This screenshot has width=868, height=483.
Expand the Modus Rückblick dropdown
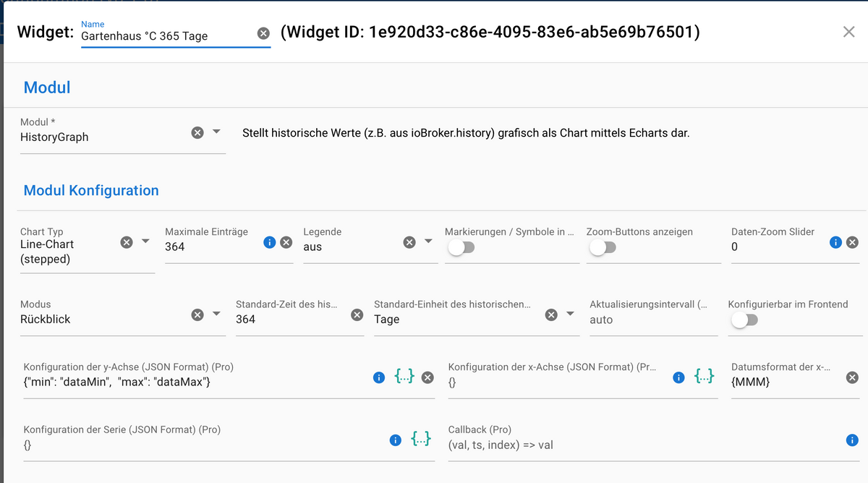[216, 314]
